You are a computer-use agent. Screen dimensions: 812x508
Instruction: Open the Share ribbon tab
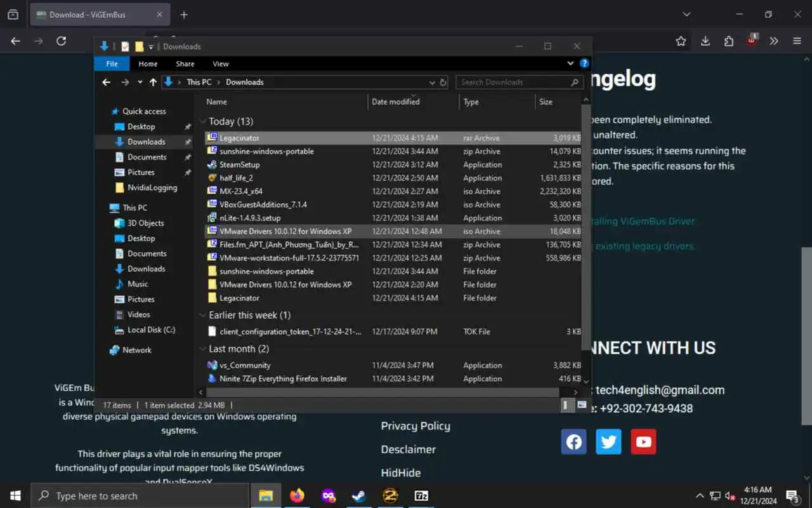tap(185, 63)
